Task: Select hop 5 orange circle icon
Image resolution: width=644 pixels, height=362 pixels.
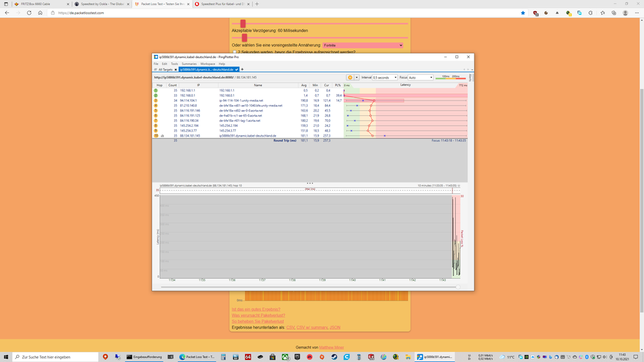Action: [x=155, y=110]
